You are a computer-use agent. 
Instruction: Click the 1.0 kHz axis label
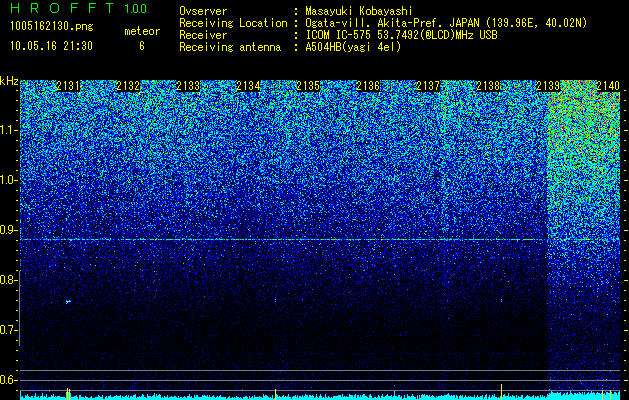pos(9,180)
